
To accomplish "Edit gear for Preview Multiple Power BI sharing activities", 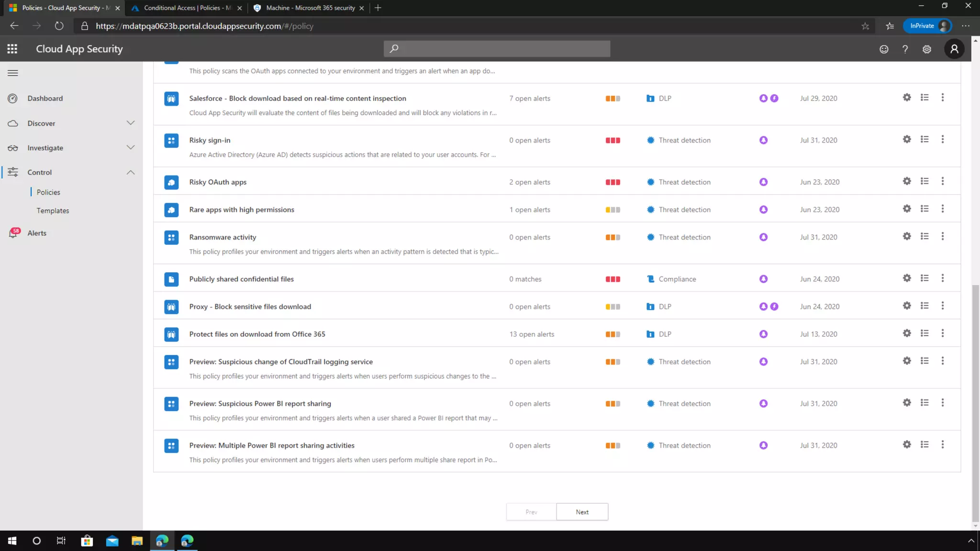I will point(907,444).
